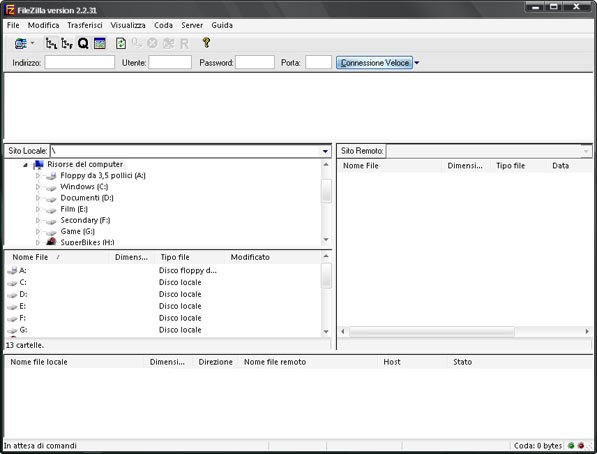Click the green status indicator light
The height and width of the screenshot is (454, 597).
coord(571,445)
